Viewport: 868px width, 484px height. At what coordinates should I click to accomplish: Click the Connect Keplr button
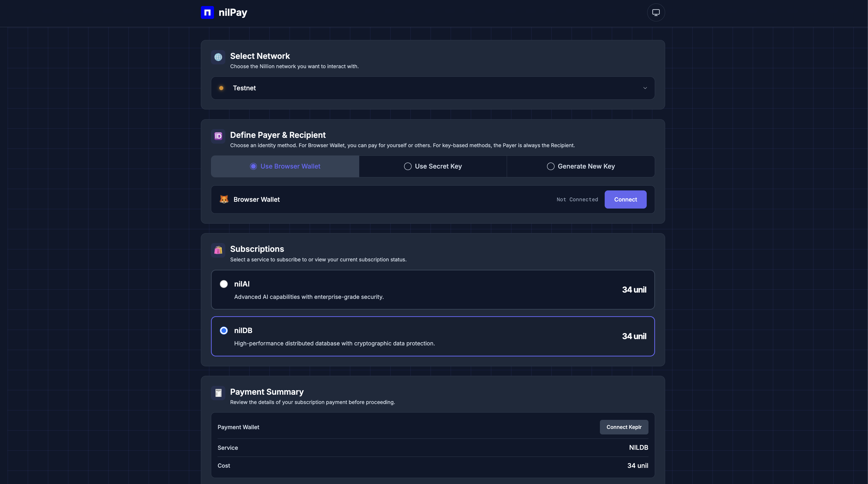[x=624, y=427]
